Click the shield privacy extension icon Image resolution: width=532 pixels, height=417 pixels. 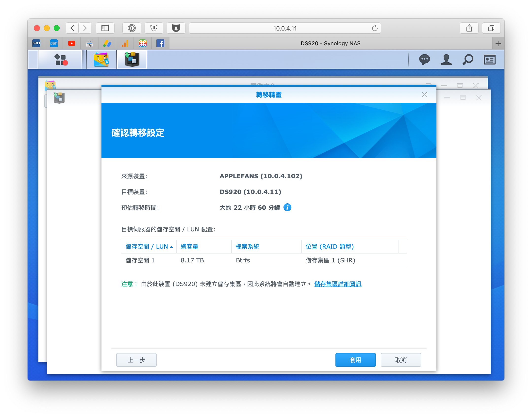[x=154, y=28]
